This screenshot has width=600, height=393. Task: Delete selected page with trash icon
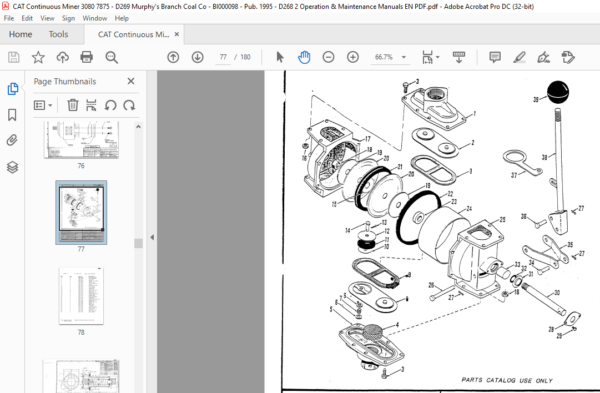click(x=73, y=105)
